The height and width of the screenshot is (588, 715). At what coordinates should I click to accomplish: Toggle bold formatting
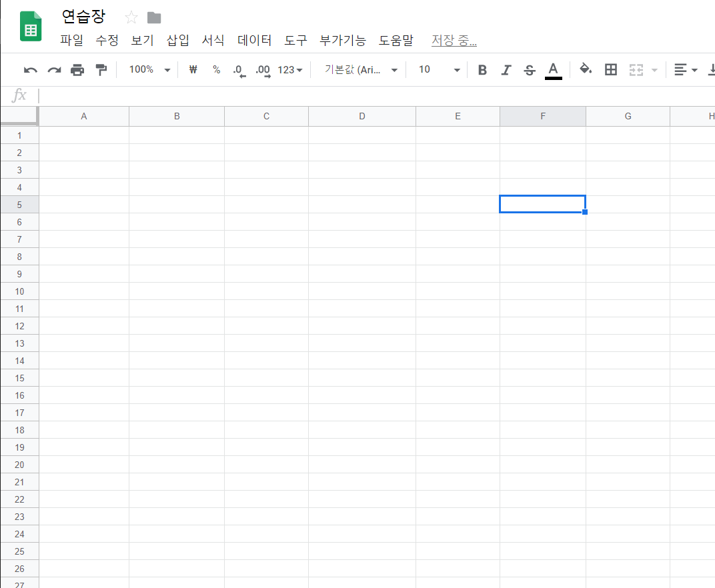(482, 70)
